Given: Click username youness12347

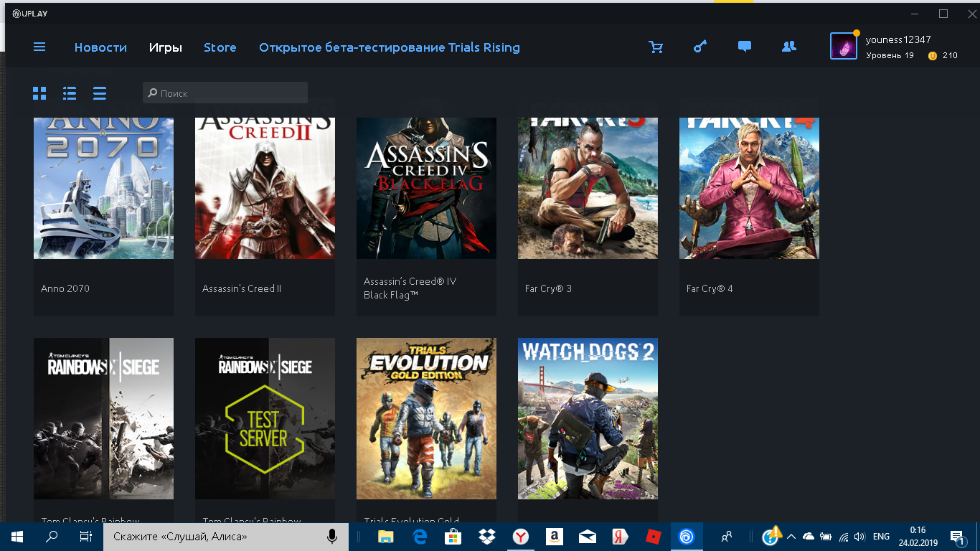Looking at the screenshot, I should tap(898, 39).
